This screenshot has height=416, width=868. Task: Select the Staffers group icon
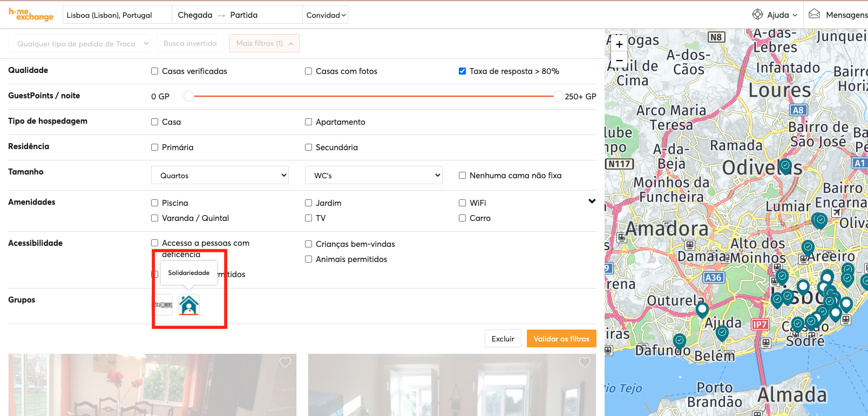tap(164, 305)
